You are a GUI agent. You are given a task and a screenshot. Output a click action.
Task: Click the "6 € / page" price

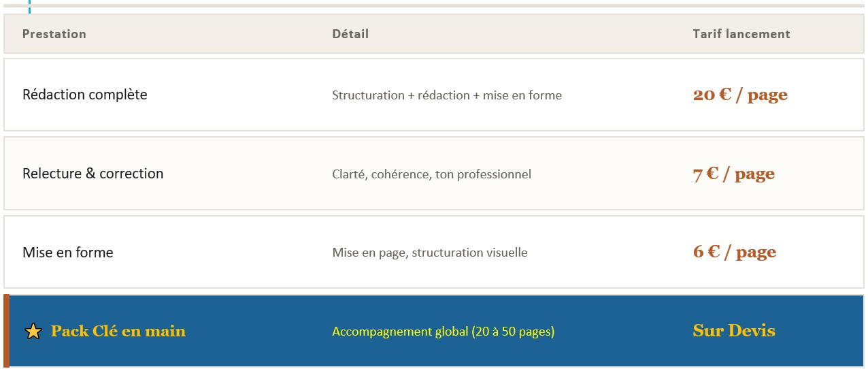(x=734, y=252)
